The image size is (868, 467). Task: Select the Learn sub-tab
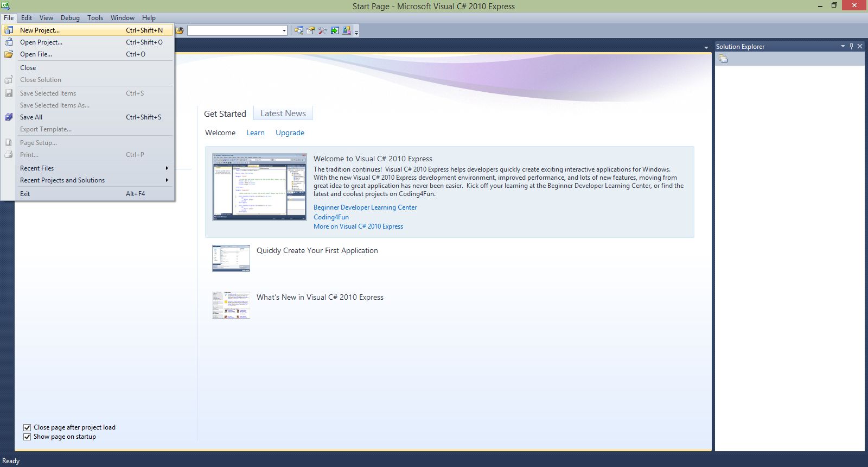point(256,132)
